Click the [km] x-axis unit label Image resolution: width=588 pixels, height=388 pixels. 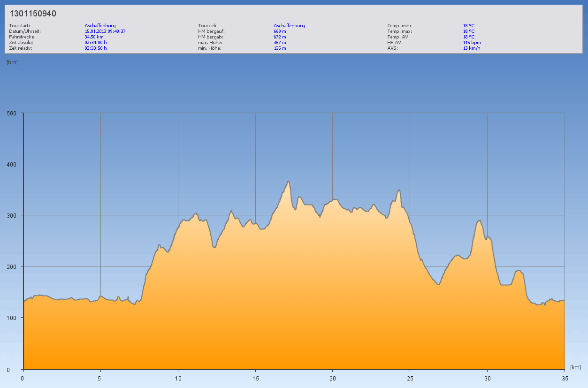pos(575,367)
